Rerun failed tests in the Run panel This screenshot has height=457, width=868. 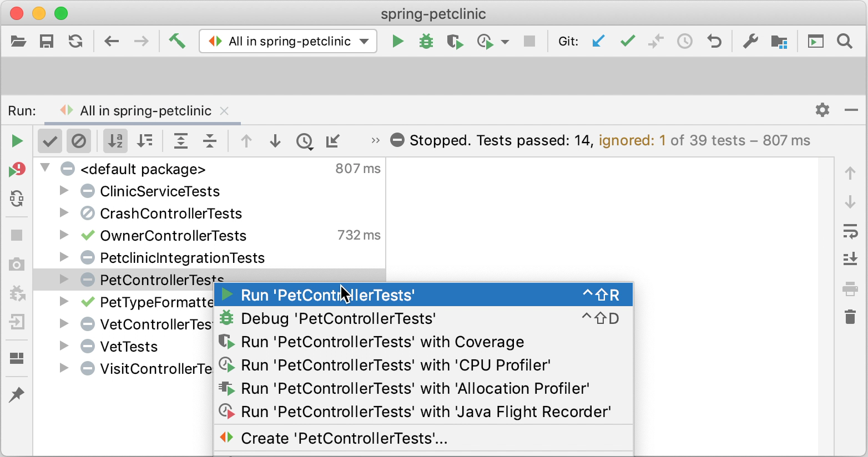point(17,170)
